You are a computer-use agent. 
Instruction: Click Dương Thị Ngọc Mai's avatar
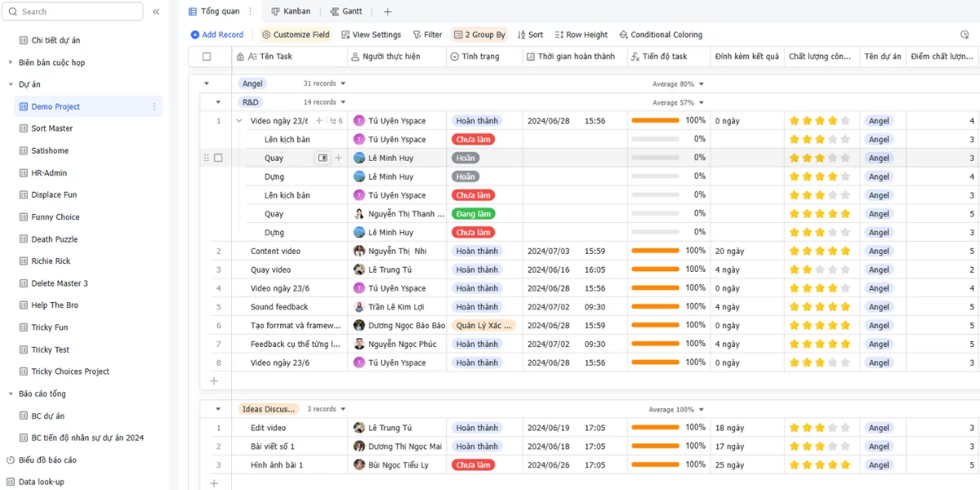pyautogui.click(x=359, y=446)
